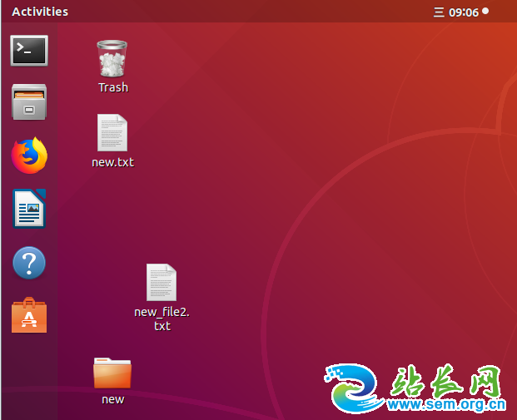Start Firefox web browser
Screen dimensions: 517x420
point(29,156)
